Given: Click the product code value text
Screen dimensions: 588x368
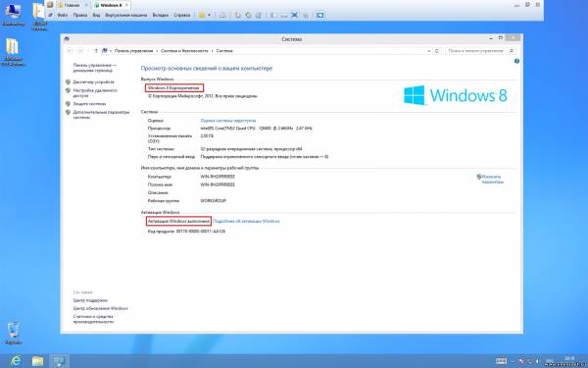Looking at the screenshot, I should click(x=201, y=232).
